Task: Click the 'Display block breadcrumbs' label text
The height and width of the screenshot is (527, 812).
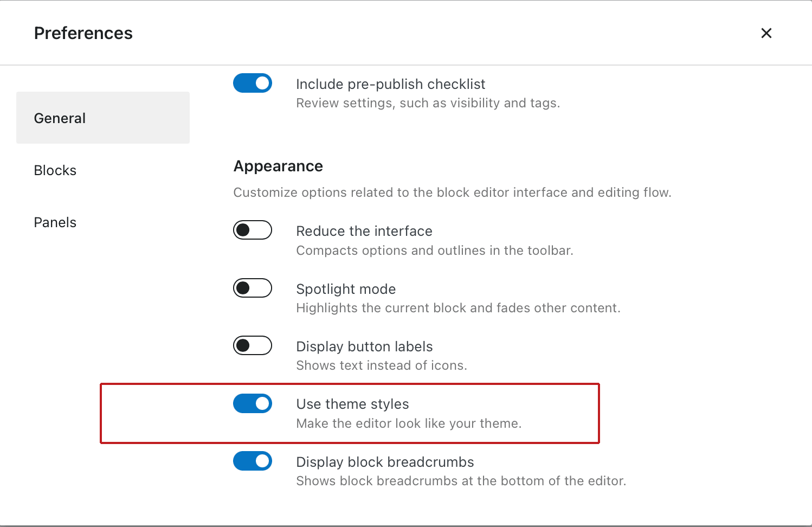Action: pyautogui.click(x=385, y=462)
